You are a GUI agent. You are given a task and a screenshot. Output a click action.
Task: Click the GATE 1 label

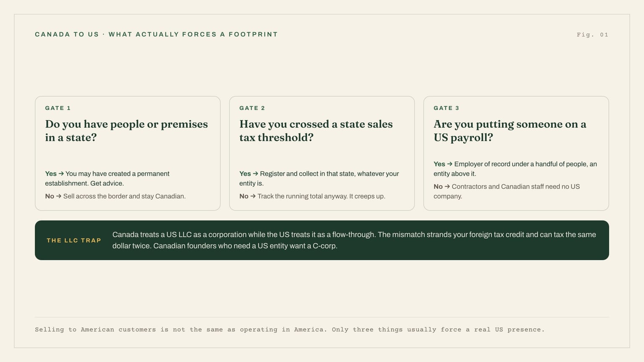pyautogui.click(x=58, y=108)
